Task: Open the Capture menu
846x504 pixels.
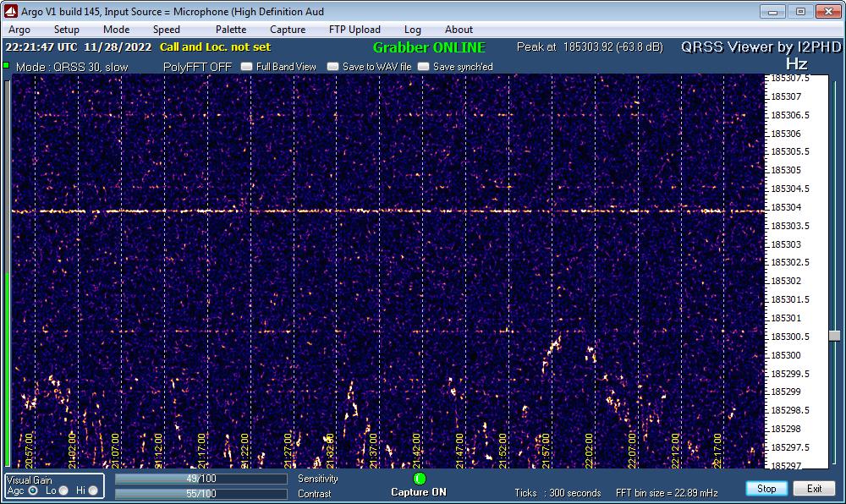Action: point(288,30)
